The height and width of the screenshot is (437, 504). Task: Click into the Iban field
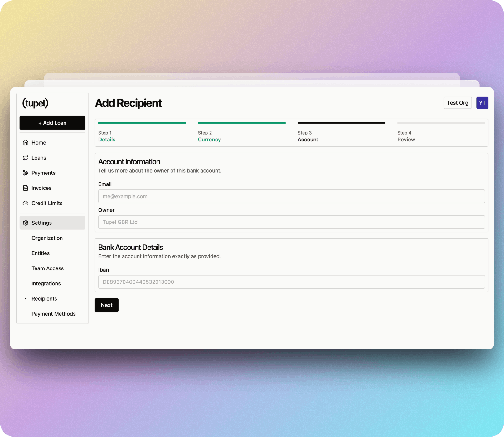[291, 282]
